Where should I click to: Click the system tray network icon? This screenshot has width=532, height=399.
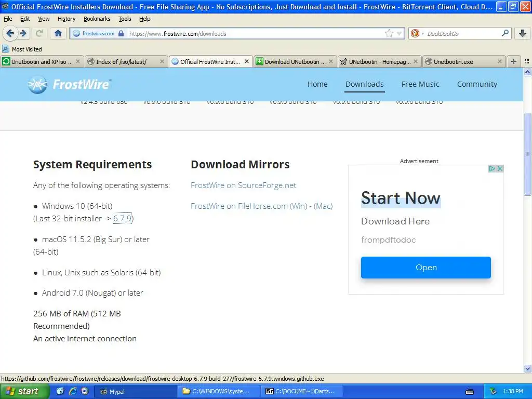pos(493,391)
